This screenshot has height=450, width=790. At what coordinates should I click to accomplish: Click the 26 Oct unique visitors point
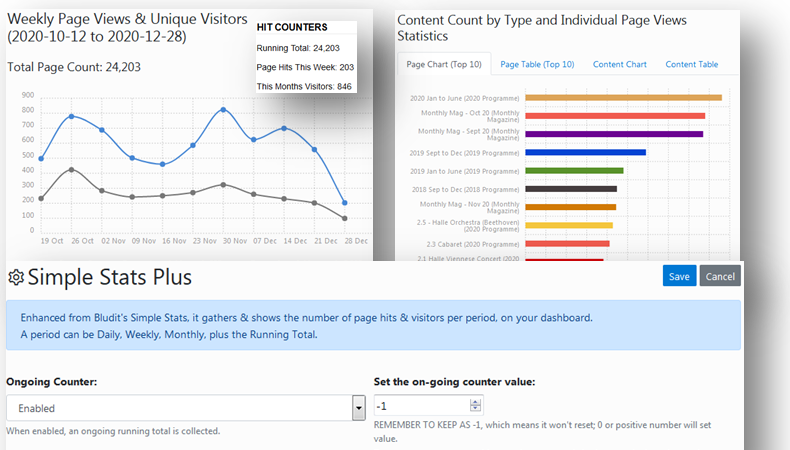(x=72, y=170)
